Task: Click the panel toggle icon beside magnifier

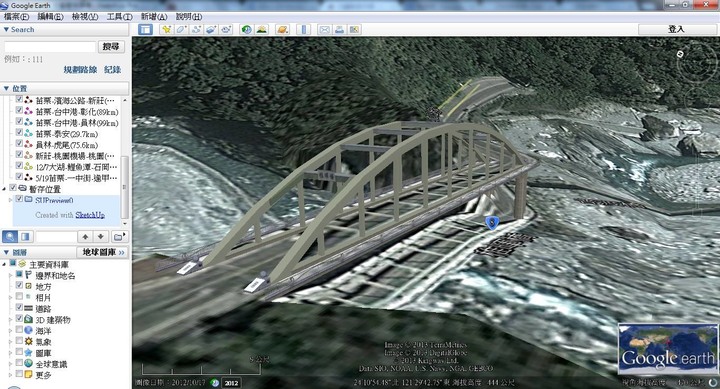Action: [x=25, y=237]
